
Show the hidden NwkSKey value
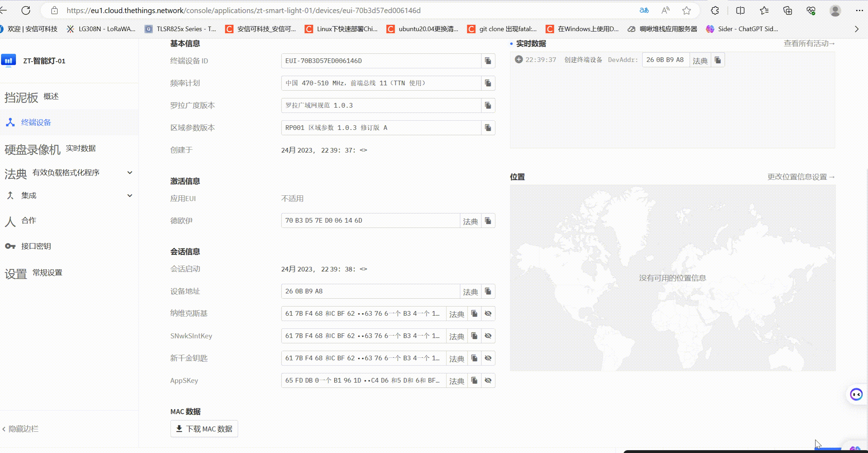pos(488,314)
